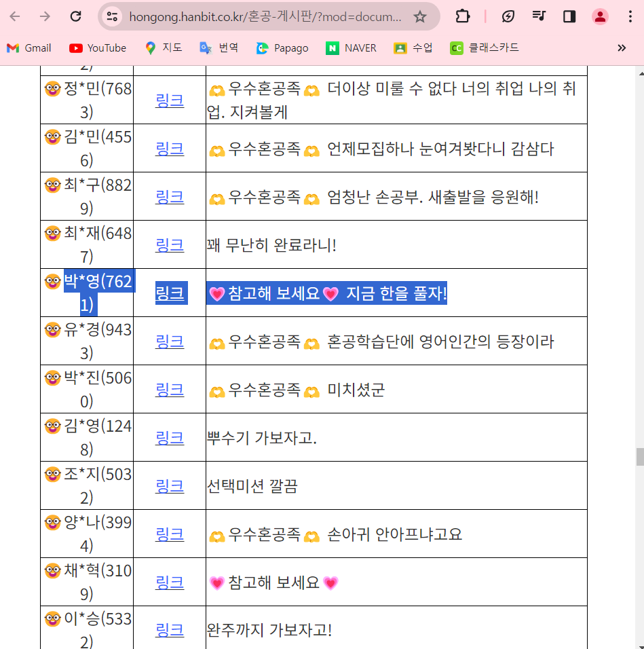Open the 지도 maps bookmark
Viewport: 644px width, 649px height.
point(164,48)
